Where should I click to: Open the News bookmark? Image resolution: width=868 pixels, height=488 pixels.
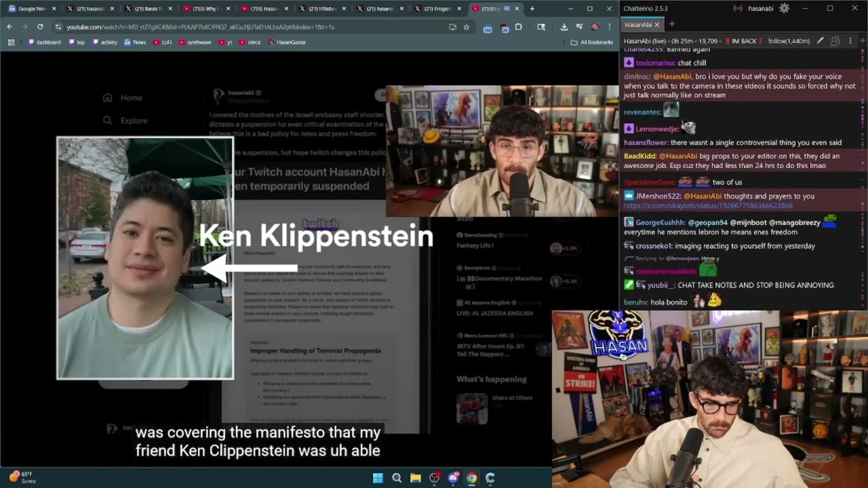[x=135, y=42]
